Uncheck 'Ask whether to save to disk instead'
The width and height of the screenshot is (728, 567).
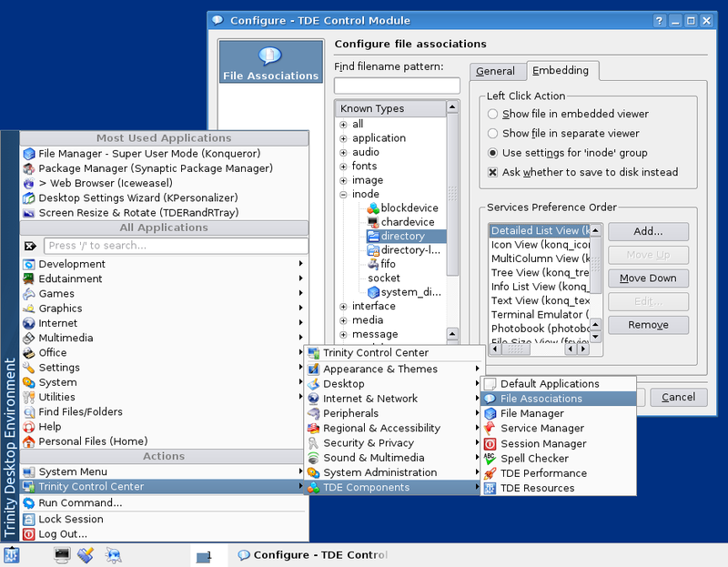point(492,173)
